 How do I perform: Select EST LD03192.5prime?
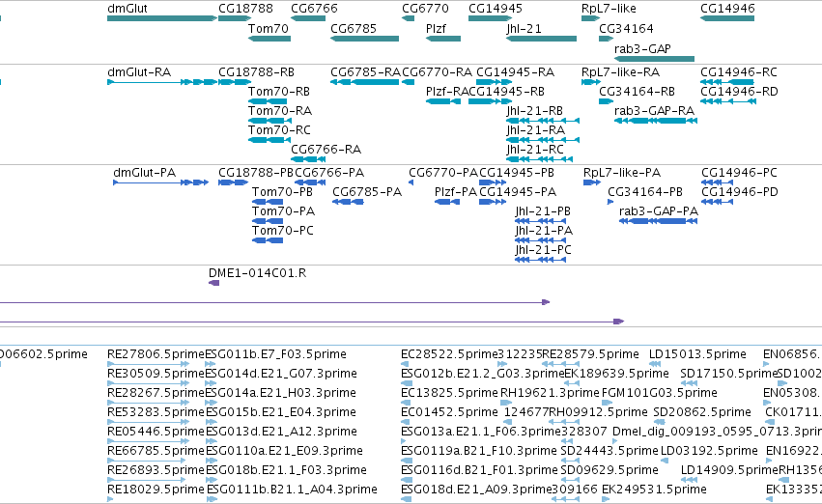click(709, 451)
